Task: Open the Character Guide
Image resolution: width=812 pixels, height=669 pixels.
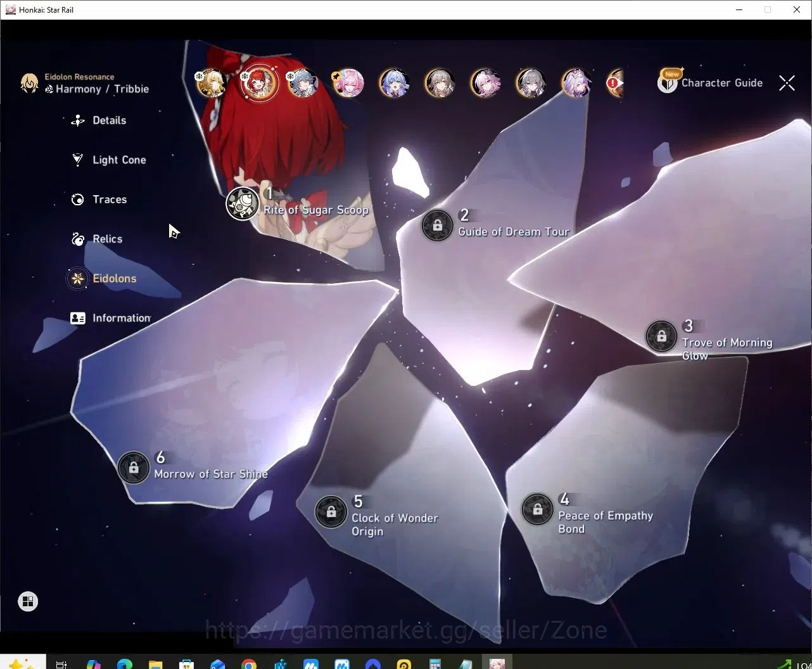Action: [x=710, y=82]
